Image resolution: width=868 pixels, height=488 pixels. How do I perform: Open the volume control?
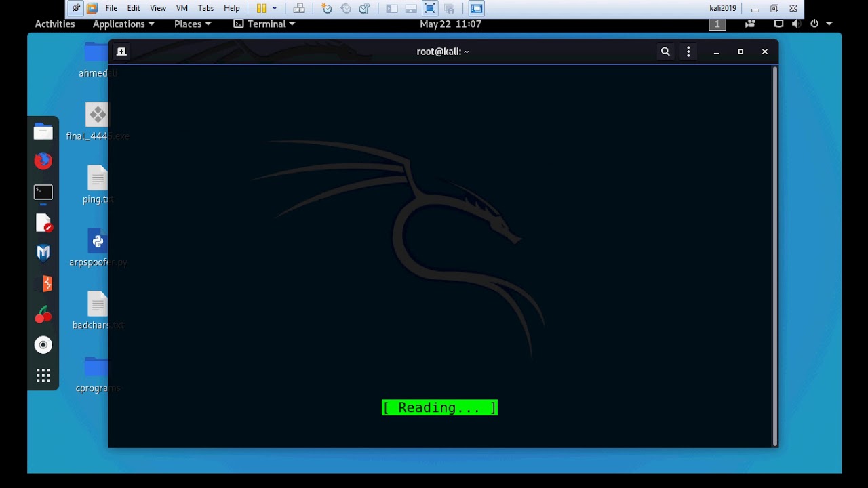tap(796, 24)
